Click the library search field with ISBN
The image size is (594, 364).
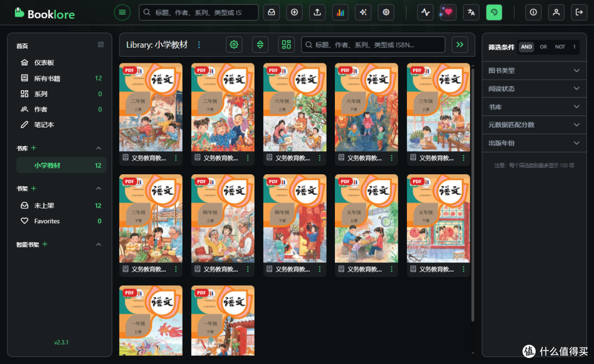(373, 45)
